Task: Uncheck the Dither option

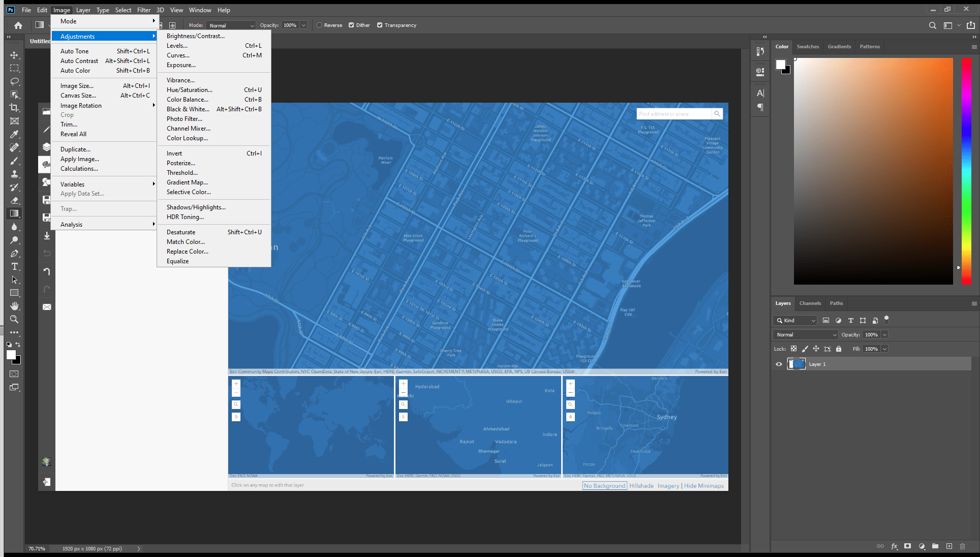Action: point(351,25)
